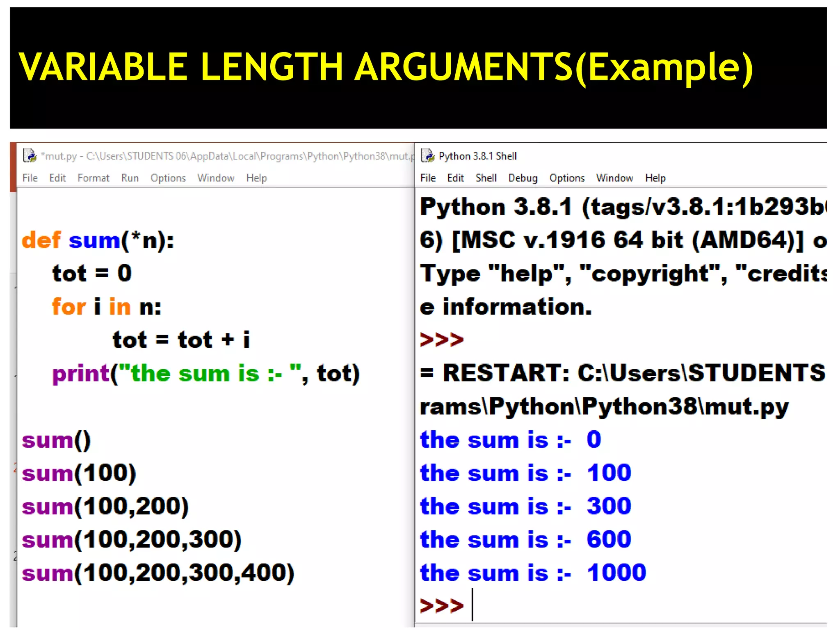Open the File menu in mut.py editor
This screenshot has width=840, height=630.
point(30,178)
